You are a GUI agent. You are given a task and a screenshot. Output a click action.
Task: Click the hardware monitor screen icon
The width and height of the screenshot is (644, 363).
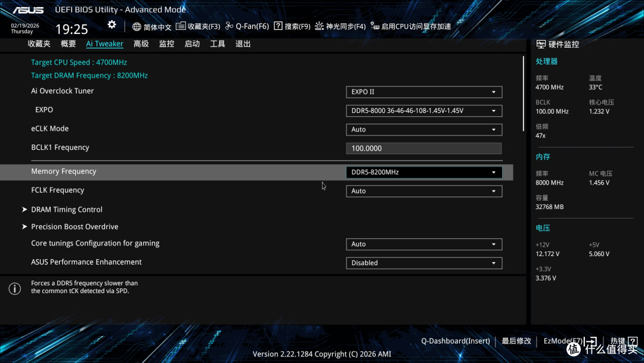coord(541,44)
